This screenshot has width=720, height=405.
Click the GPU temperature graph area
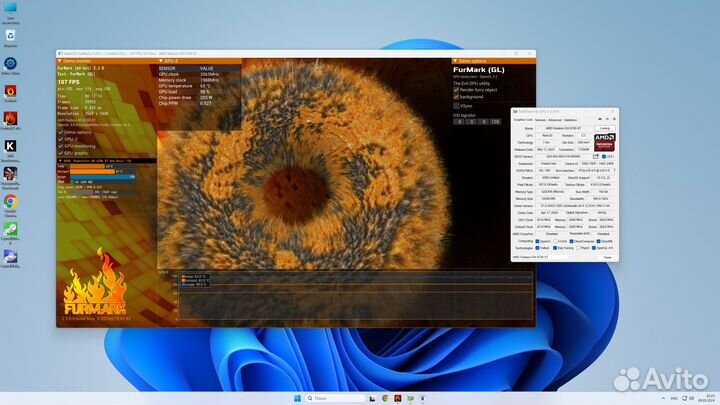coord(356,296)
